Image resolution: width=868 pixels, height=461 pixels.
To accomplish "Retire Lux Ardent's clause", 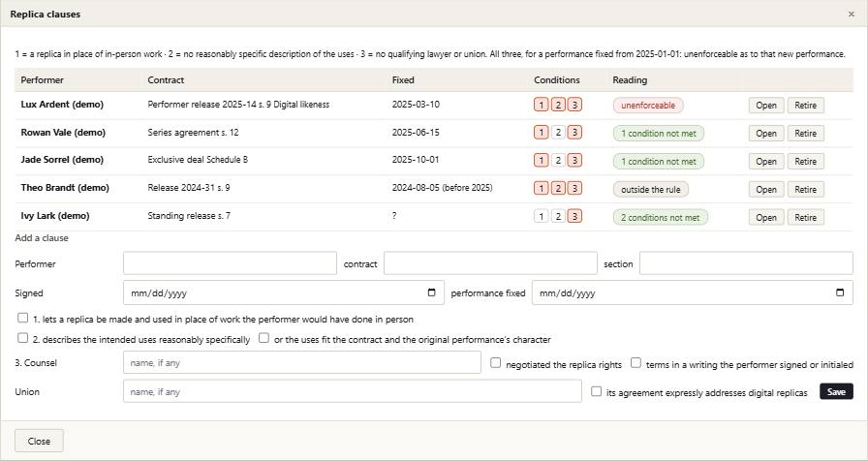I will [805, 106].
